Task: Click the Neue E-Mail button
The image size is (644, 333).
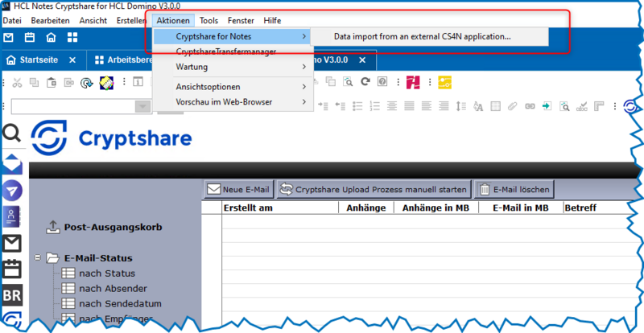Action: click(x=237, y=189)
